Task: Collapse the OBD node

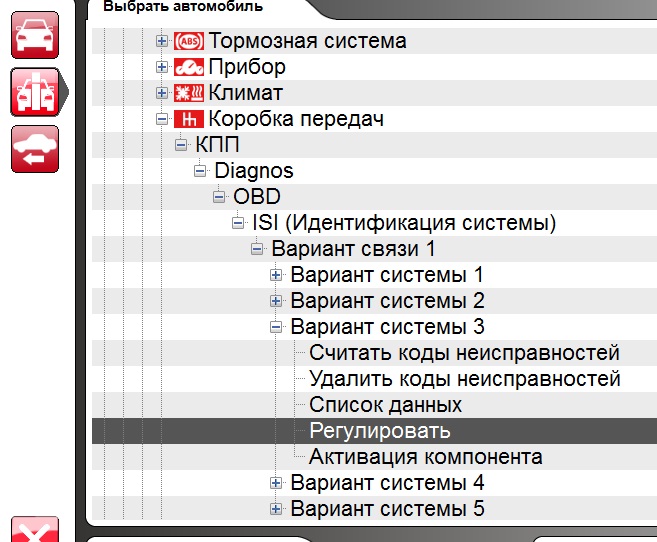Action: (x=219, y=197)
